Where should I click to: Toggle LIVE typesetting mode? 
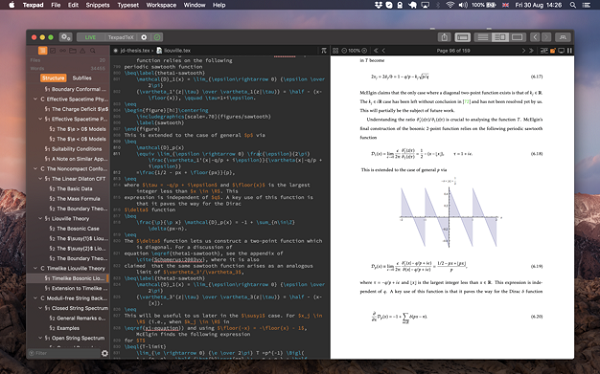[x=90, y=37]
